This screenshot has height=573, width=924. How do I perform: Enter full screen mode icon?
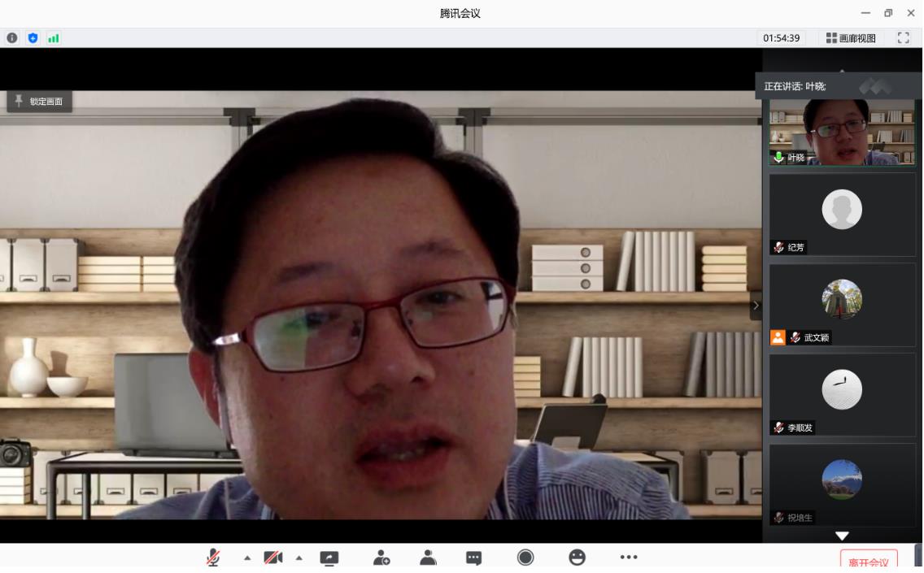[903, 38]
